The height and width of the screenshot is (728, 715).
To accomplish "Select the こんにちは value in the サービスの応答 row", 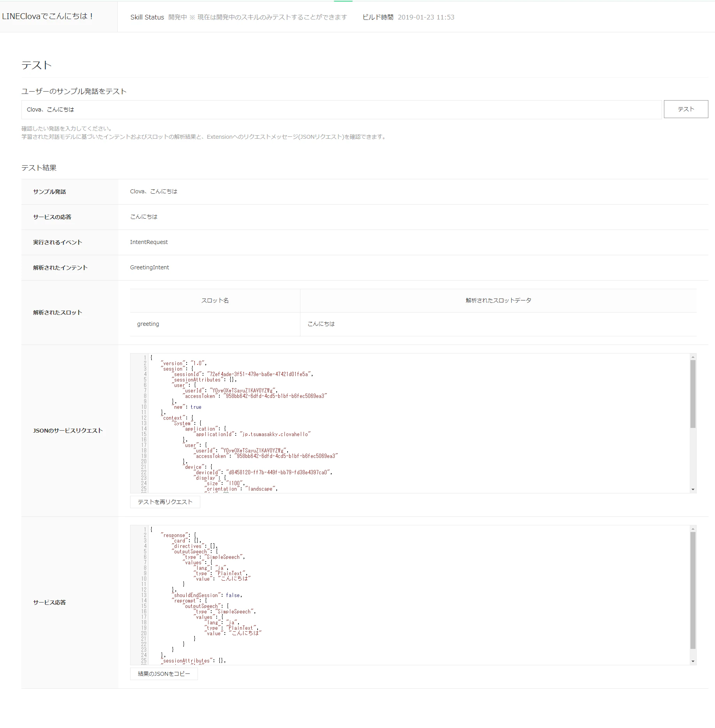I will click(144, 217).
